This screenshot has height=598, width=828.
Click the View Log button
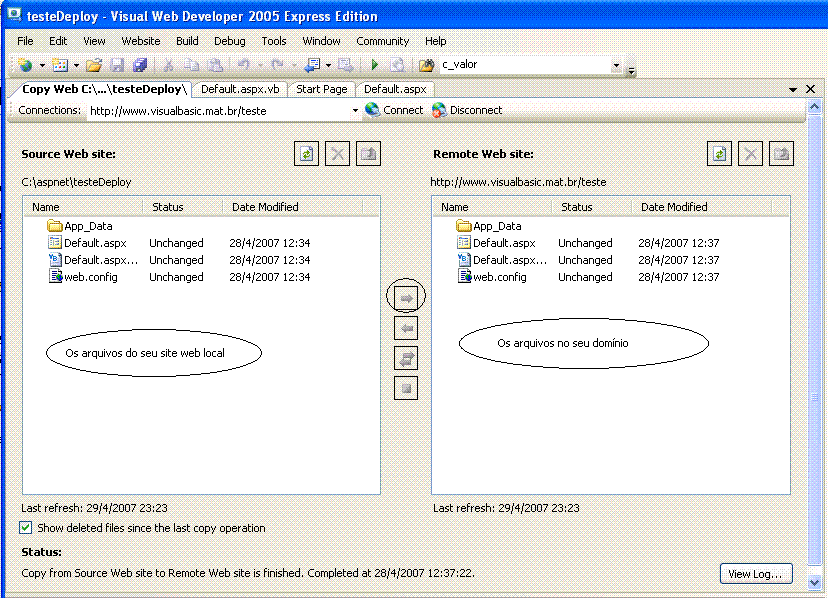(754, 573)
